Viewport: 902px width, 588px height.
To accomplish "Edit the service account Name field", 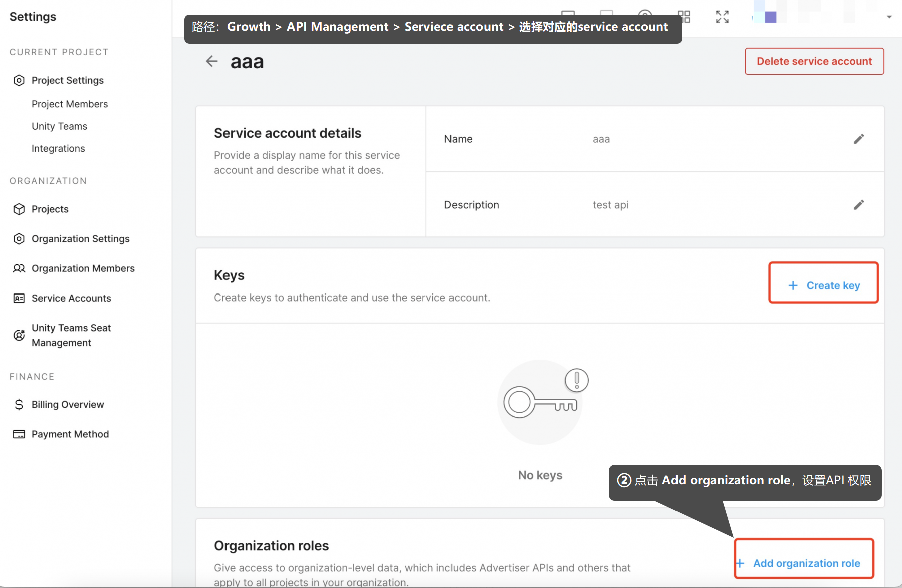I will click(859, 139).
